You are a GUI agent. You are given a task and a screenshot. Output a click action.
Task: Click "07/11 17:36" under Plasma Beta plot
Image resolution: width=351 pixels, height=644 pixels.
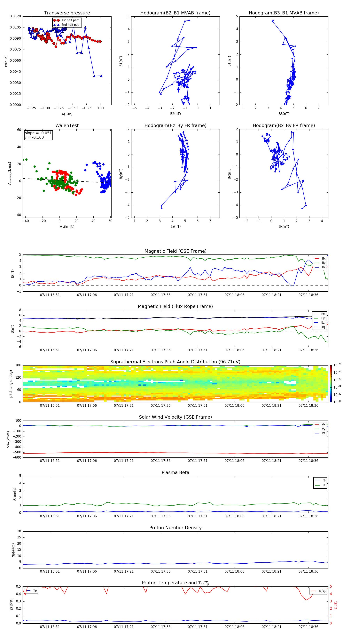tap(161, 516)
